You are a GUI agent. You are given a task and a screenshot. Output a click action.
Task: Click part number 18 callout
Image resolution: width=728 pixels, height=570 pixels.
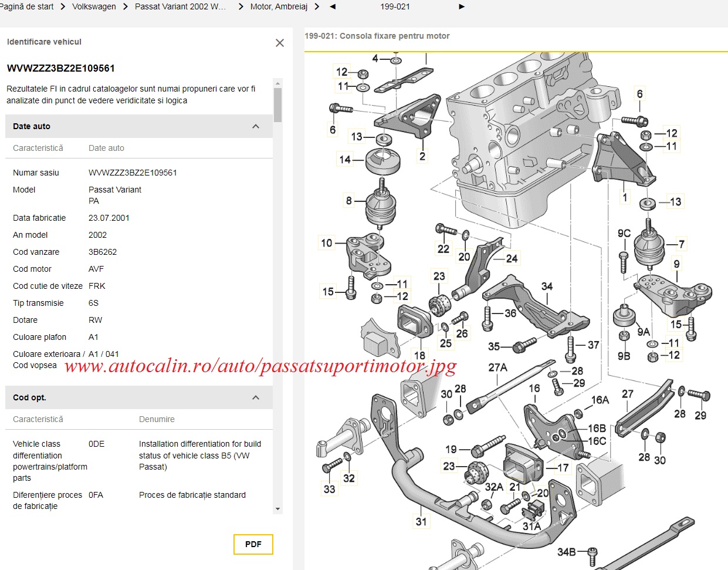[x=419, y=355]
